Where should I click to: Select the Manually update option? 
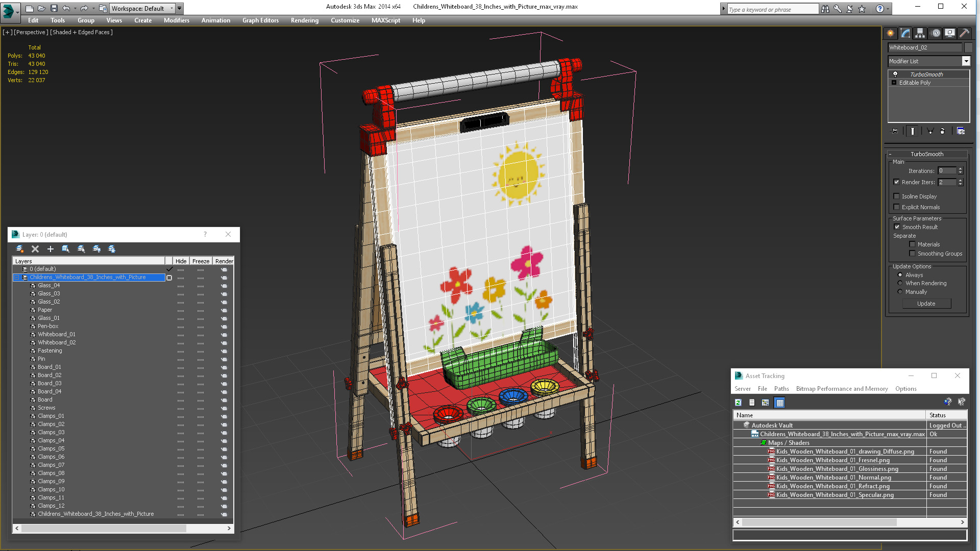900,292
